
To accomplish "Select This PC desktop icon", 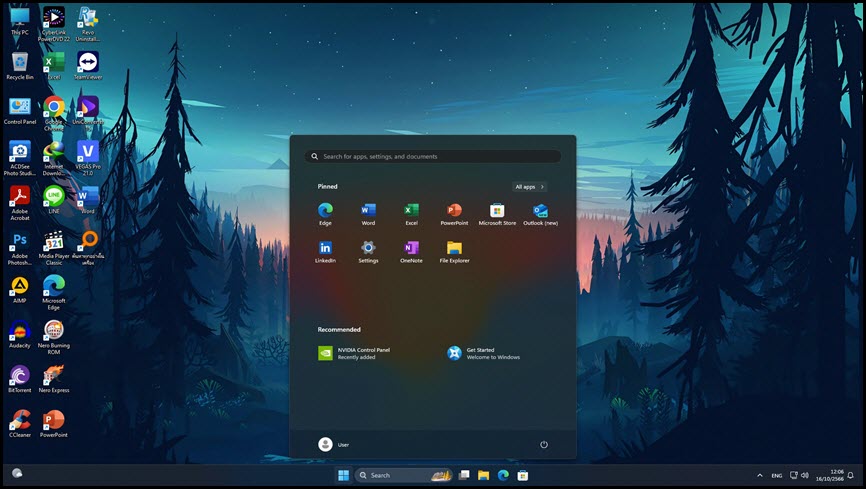I will point(20,21).
